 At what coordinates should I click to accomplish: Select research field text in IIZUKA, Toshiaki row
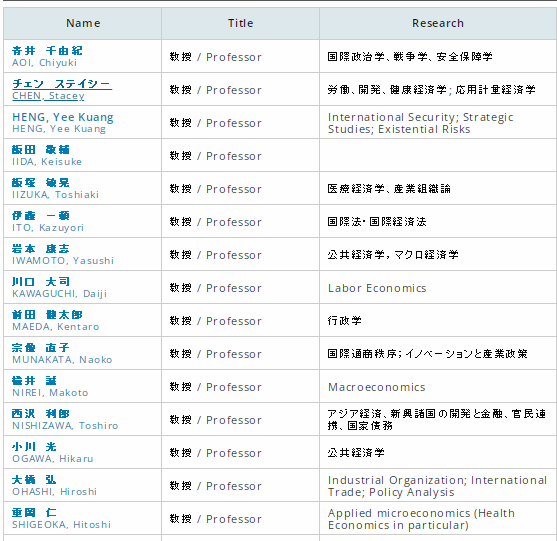pyautogui.click(x=389, y=189)
